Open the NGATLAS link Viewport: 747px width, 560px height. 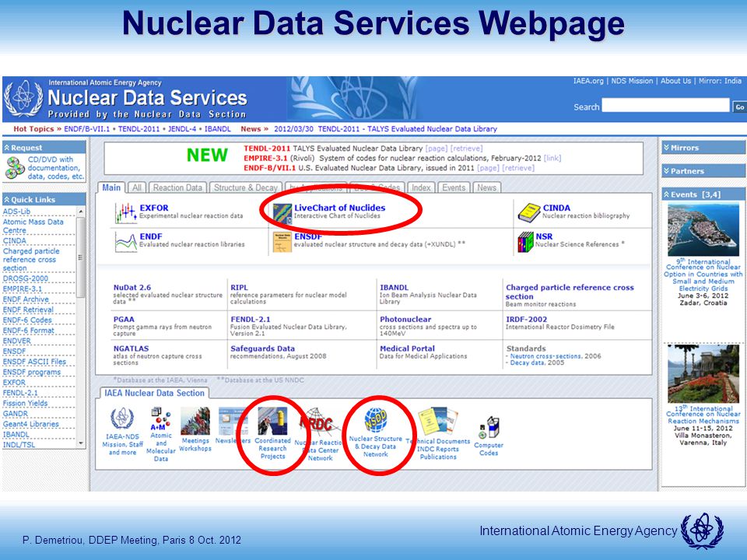tap(131, 348)
